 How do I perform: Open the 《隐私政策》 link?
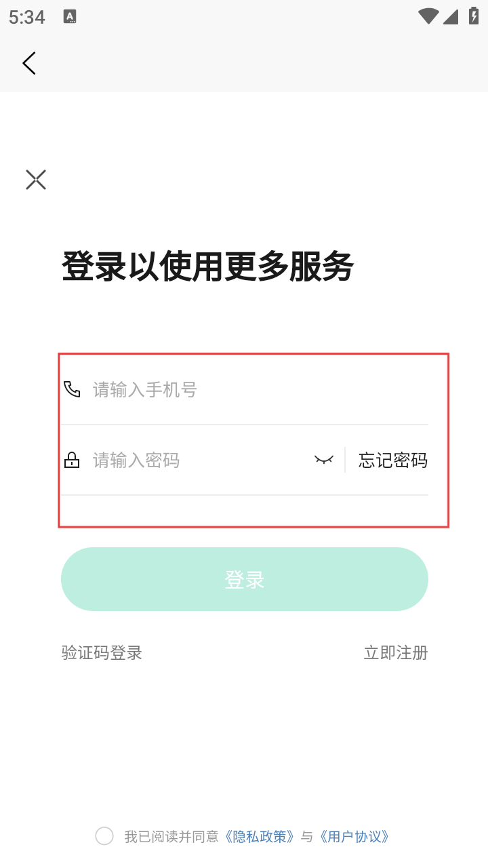click(261, 837)
